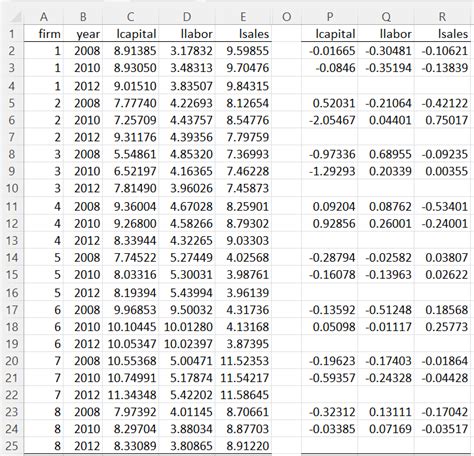Screen dimensions: 474x456
Task: Select column P header
Action: 329,17
